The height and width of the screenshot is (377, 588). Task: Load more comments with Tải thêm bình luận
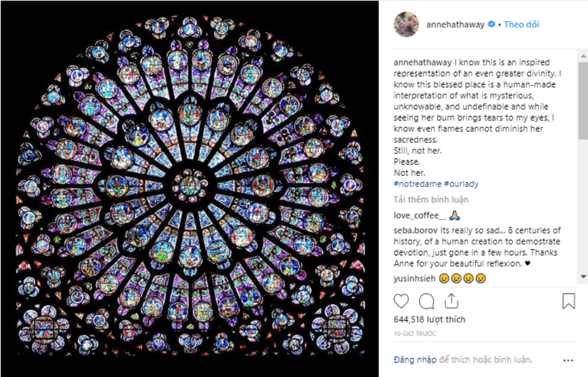pyautogui.click(x=431, y=199)
